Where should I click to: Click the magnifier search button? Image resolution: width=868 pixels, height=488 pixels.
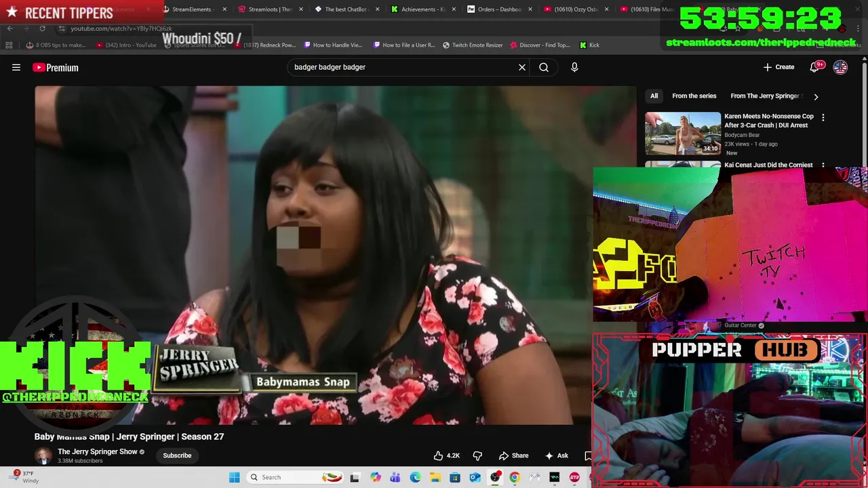(544, 67)
